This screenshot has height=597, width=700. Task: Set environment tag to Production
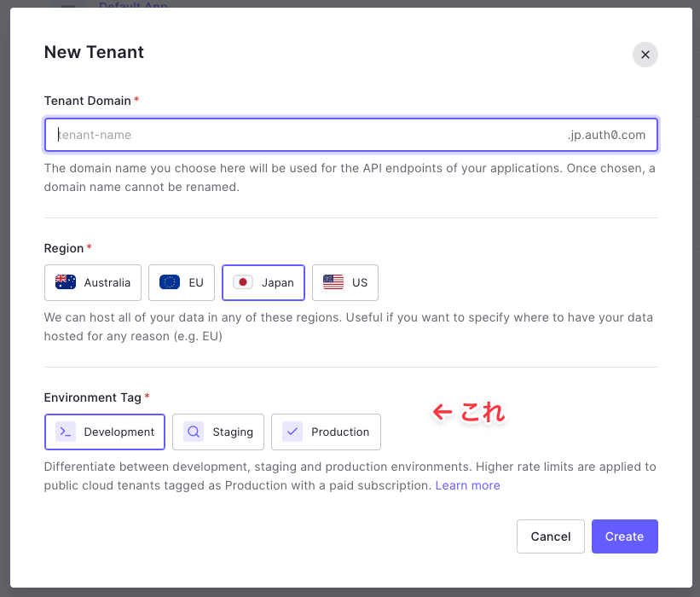click(x=326, y=432)
